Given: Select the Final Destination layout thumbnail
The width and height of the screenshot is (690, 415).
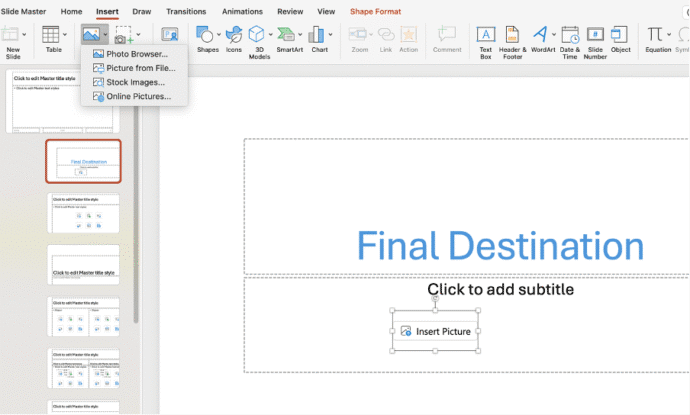Looking at the screenshot, I should point(83,160).
